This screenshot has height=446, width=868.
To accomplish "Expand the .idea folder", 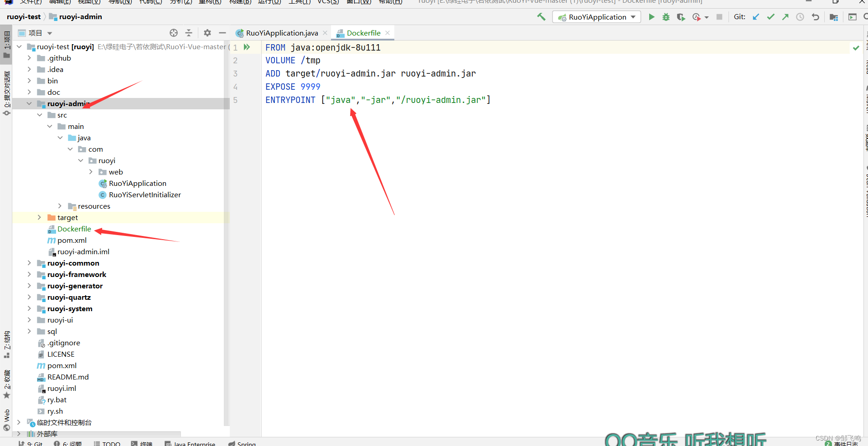I will point(29,69).
